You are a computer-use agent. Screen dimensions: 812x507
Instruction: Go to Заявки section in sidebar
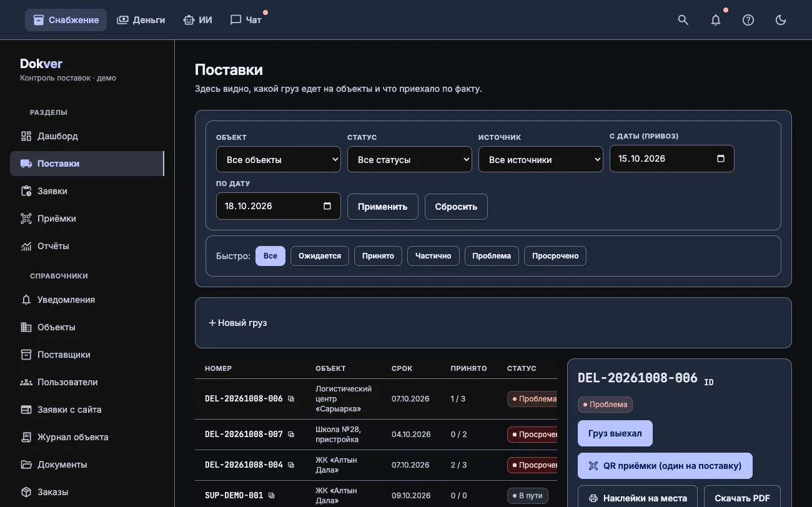pyautogui.click(x=87, y=191)
